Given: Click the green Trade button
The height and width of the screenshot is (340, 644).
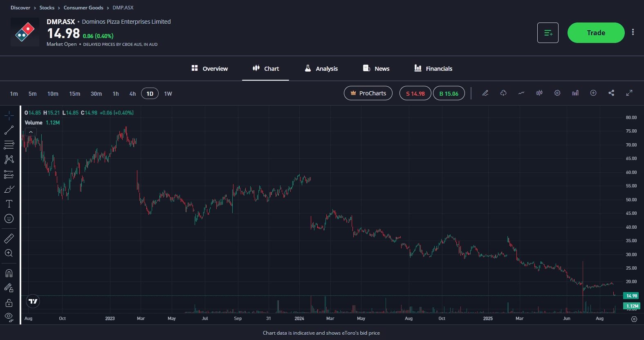Looking at the screenshot, I should coord(596,33).
